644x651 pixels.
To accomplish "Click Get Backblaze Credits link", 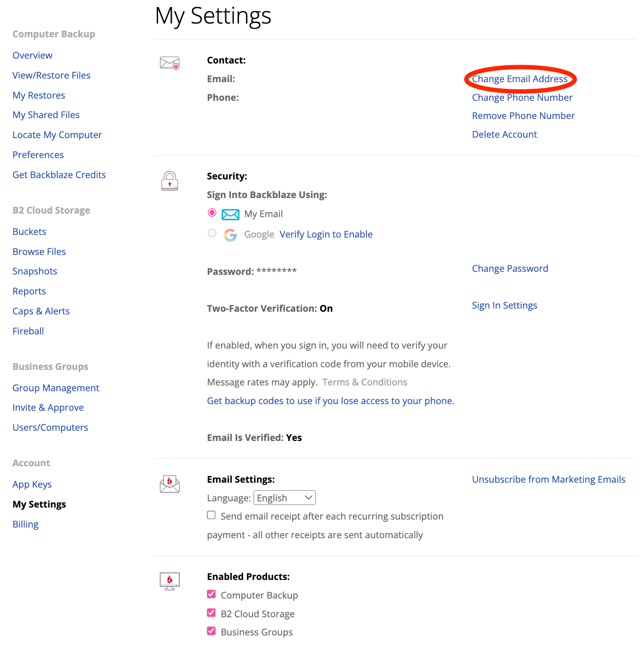I will coord(59,175).
